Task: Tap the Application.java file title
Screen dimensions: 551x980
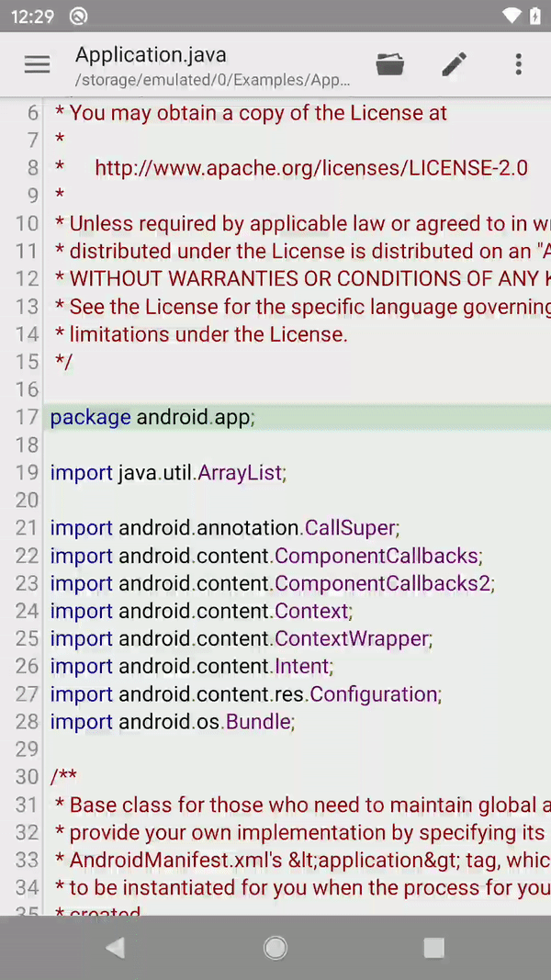Action: (151, 55)
